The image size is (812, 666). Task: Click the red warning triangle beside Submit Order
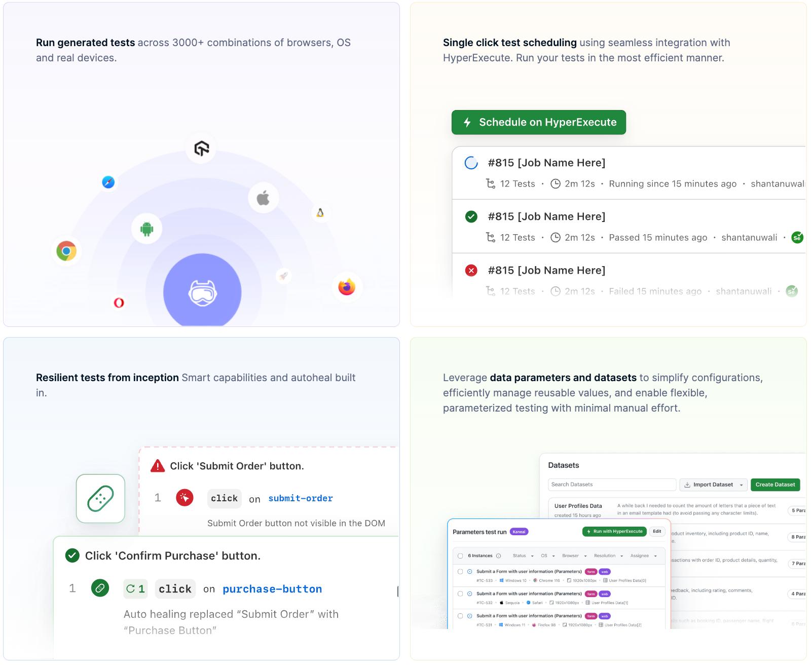(158, 466)
